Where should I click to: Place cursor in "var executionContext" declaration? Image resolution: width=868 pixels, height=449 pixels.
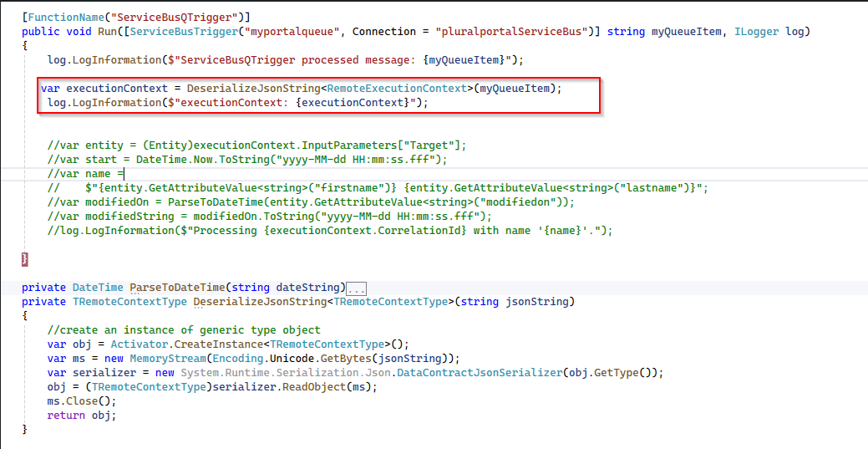point(104,89)
